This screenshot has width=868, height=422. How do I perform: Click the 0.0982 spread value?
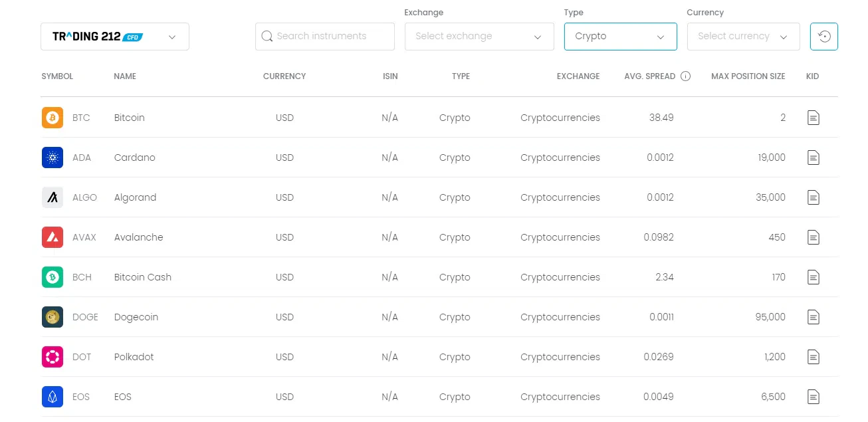point(659,237)
